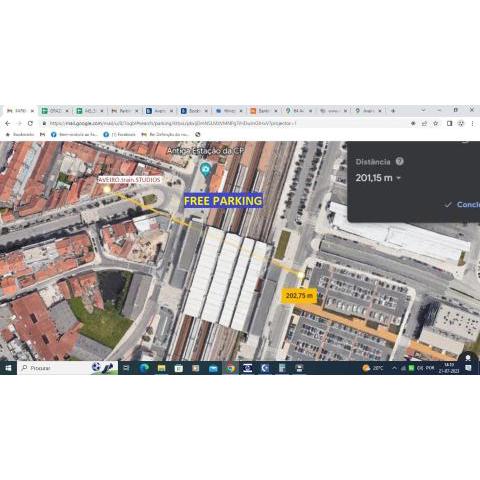Screen dimensions: 480x480
Task: Open the taskbar clock and date
Action: (449, 368)
